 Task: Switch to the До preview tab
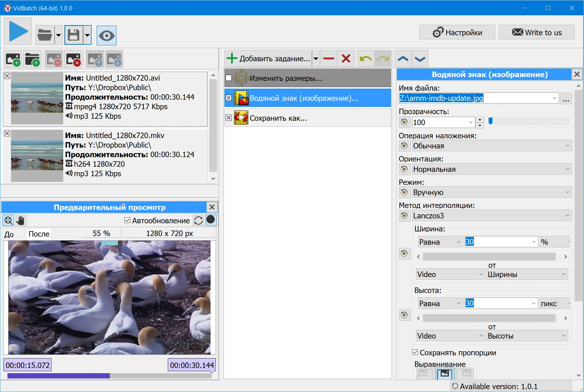tap(9, 234)
